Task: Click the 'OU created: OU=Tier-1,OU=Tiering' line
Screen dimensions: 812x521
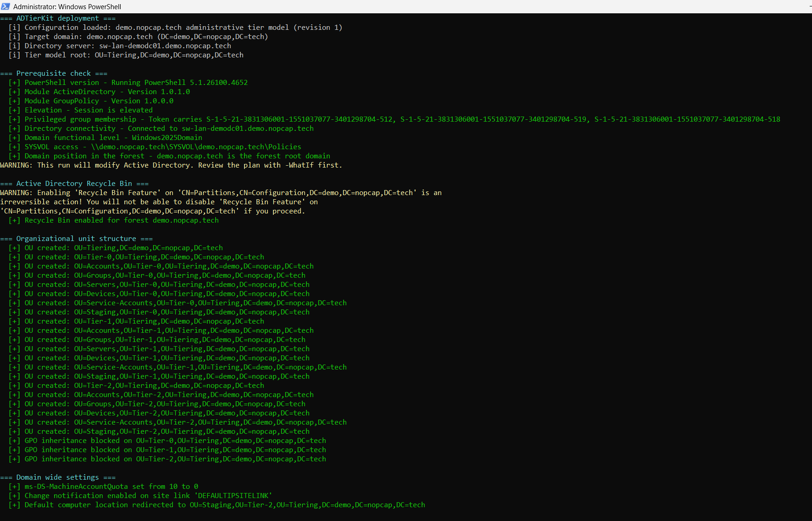Action: (136, 321)
